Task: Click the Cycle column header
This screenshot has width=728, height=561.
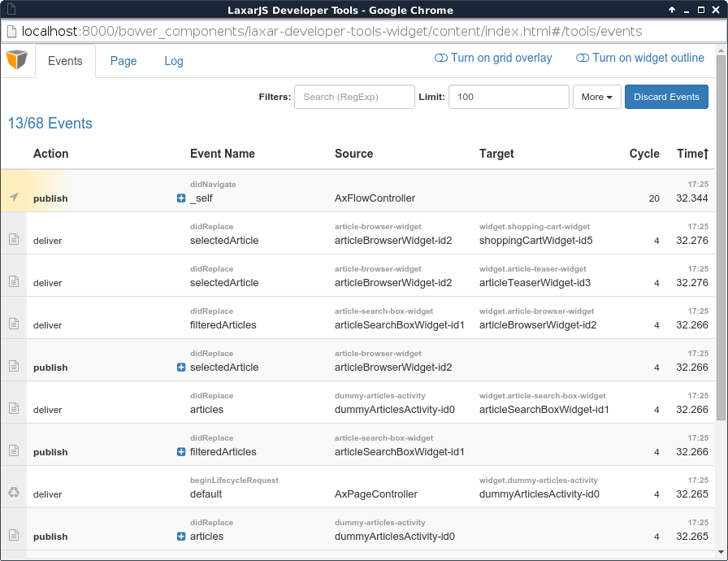Action: (x=644, y=154)
